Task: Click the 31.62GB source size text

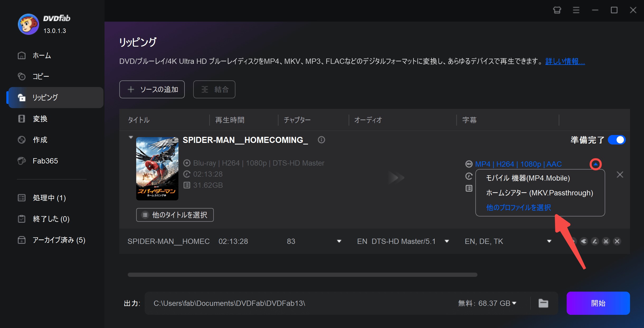Action: (x=208, y=185)
